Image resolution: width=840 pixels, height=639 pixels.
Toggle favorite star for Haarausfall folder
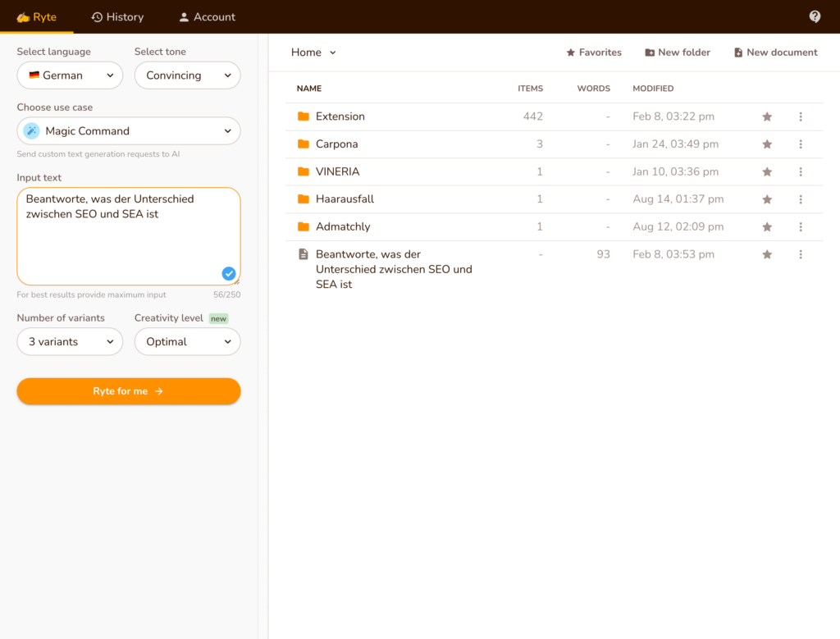767,199
